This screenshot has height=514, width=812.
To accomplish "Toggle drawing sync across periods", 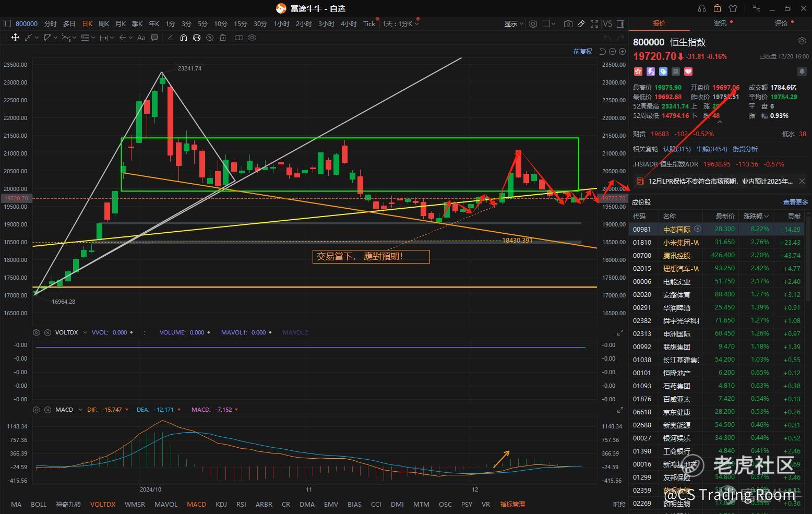I will [x=197, y=38].
